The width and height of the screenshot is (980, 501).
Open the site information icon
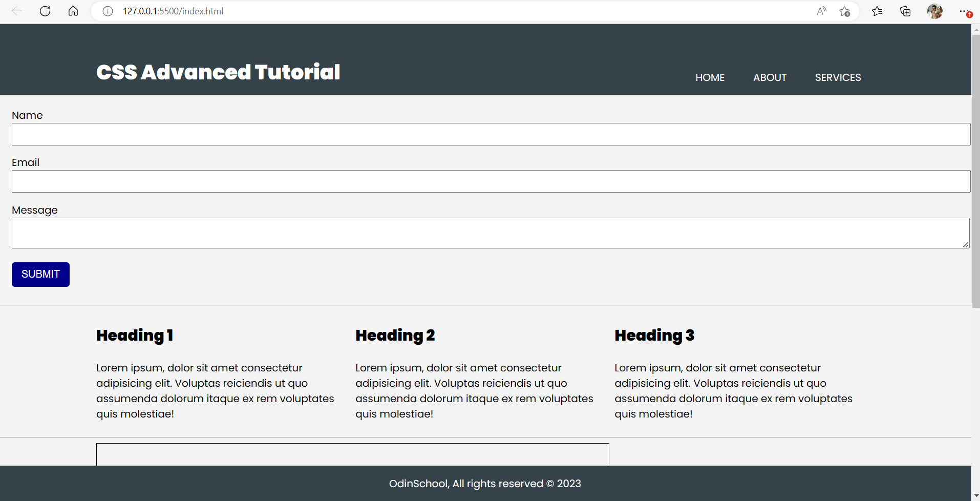pyautogui.click(x=108, y=11)
